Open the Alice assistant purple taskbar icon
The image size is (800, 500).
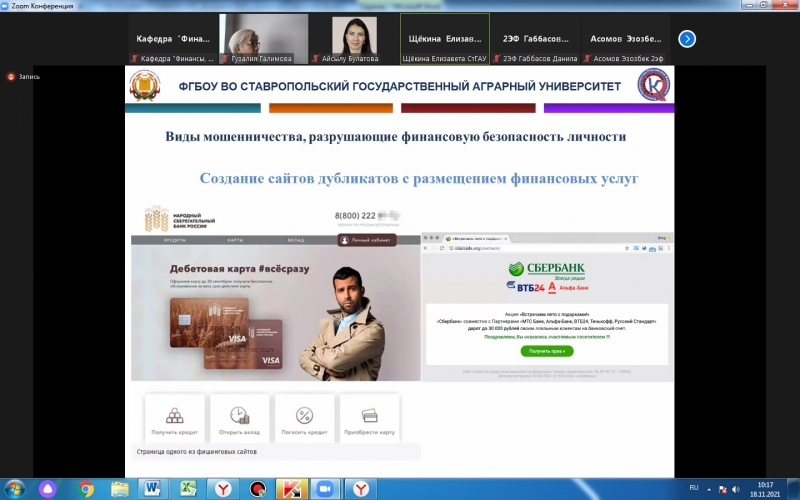coord(47,489)
